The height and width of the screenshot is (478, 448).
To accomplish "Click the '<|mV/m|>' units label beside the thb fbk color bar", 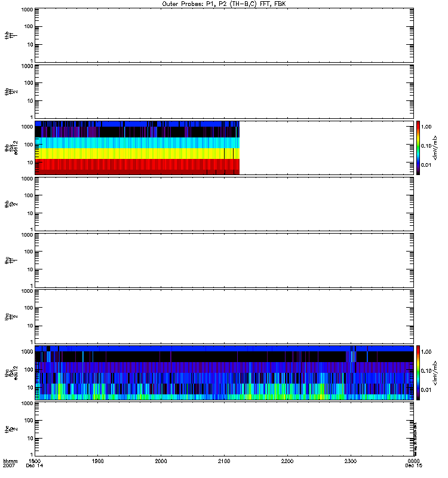I will tap(435, 148).
